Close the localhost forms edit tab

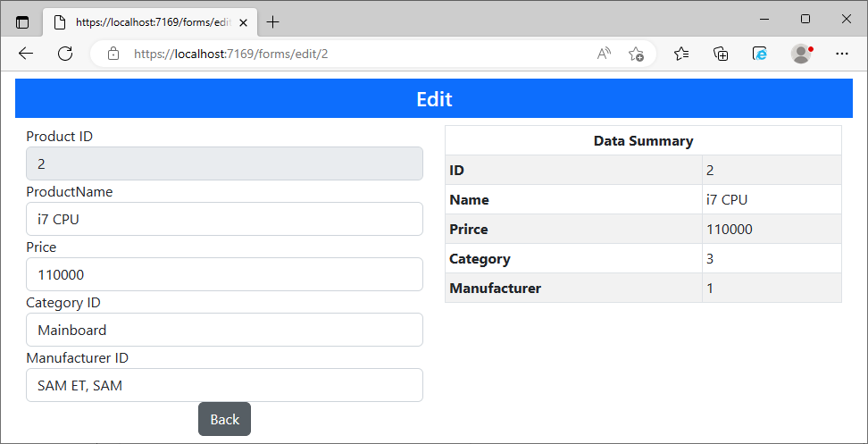(243, 22)
